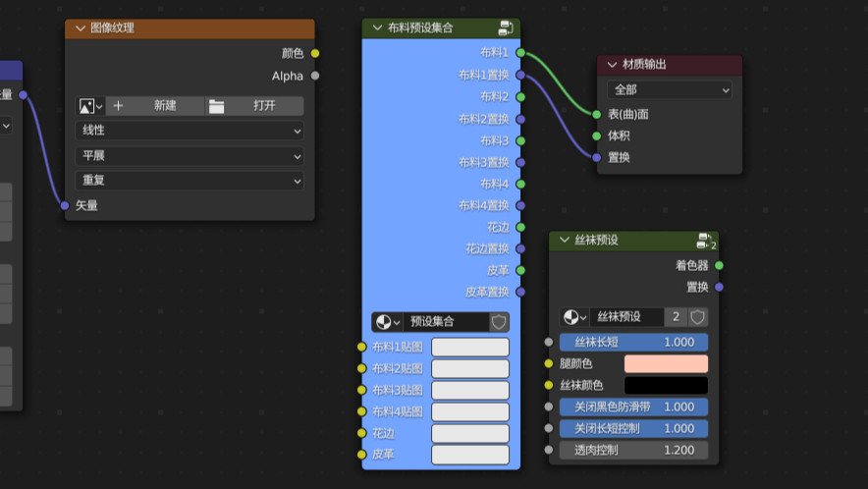Viewport: 868px width, 489px height.
Task: Click the node group icon on 丝袜预设 header
Action: [x=705, y=241]
